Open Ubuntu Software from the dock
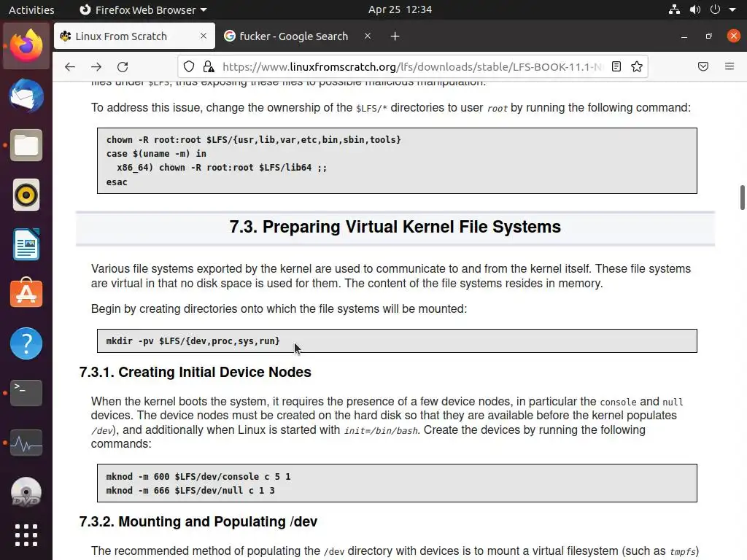The image size is (747, 560). [26, 293]
